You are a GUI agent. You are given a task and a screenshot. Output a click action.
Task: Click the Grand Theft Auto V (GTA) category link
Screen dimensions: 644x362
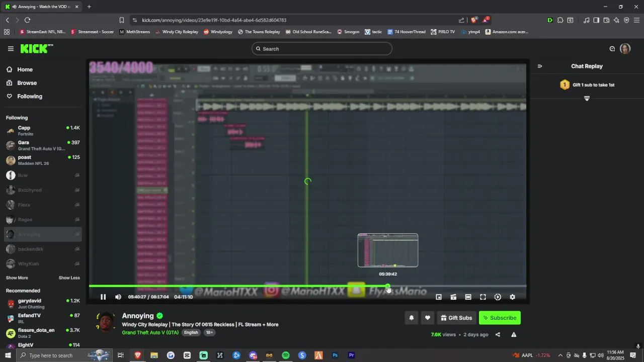point(150,333)
